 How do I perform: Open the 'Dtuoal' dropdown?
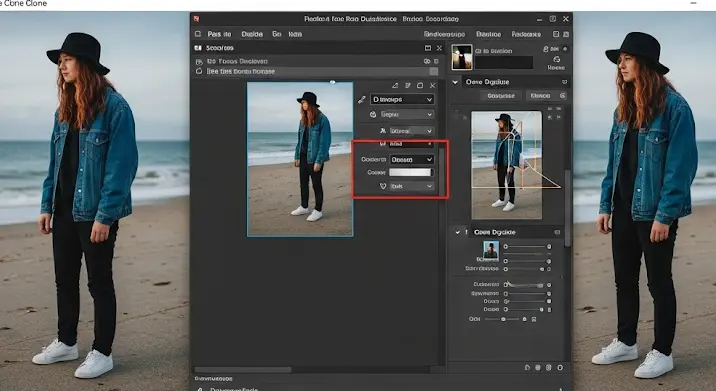pos(411,131)
